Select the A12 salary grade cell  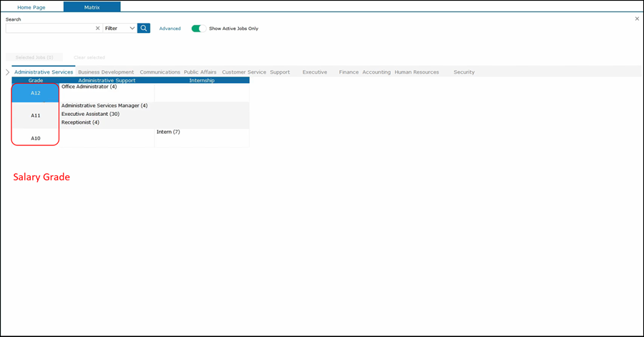35,93
